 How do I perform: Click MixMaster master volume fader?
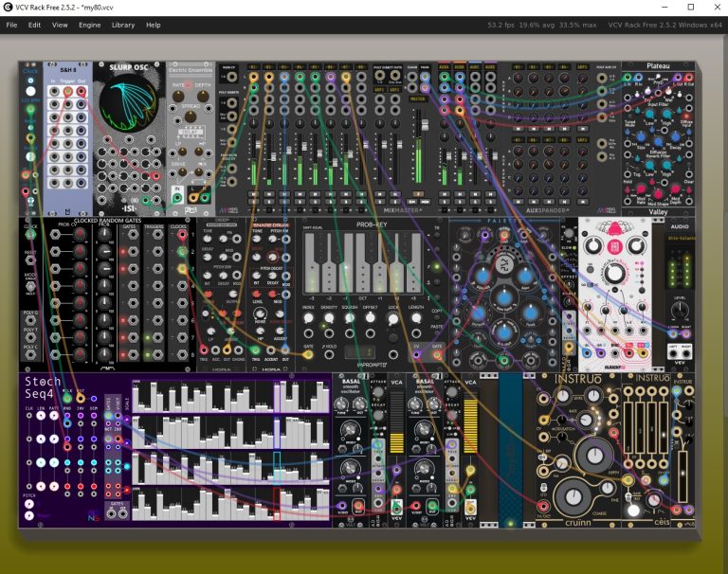425,125
